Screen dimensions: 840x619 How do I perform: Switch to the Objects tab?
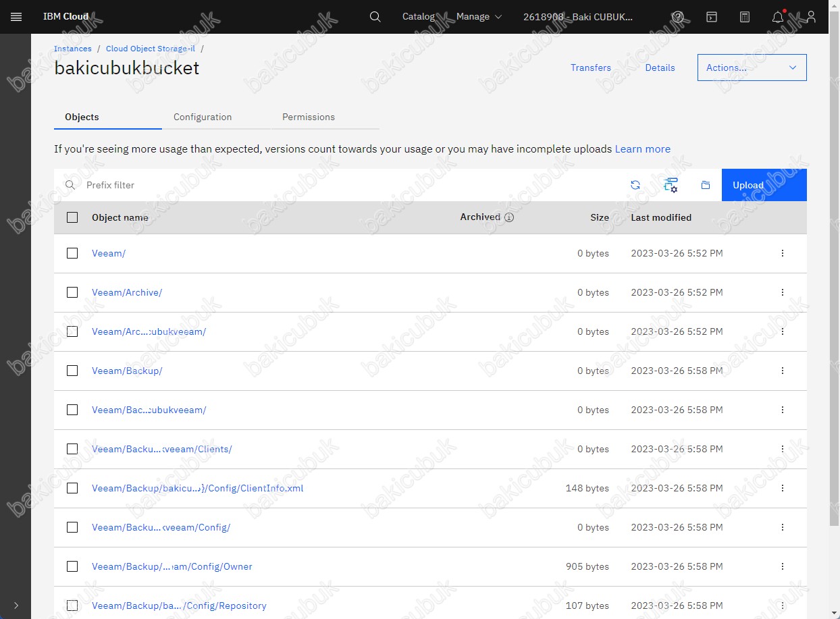coord(108,117)
